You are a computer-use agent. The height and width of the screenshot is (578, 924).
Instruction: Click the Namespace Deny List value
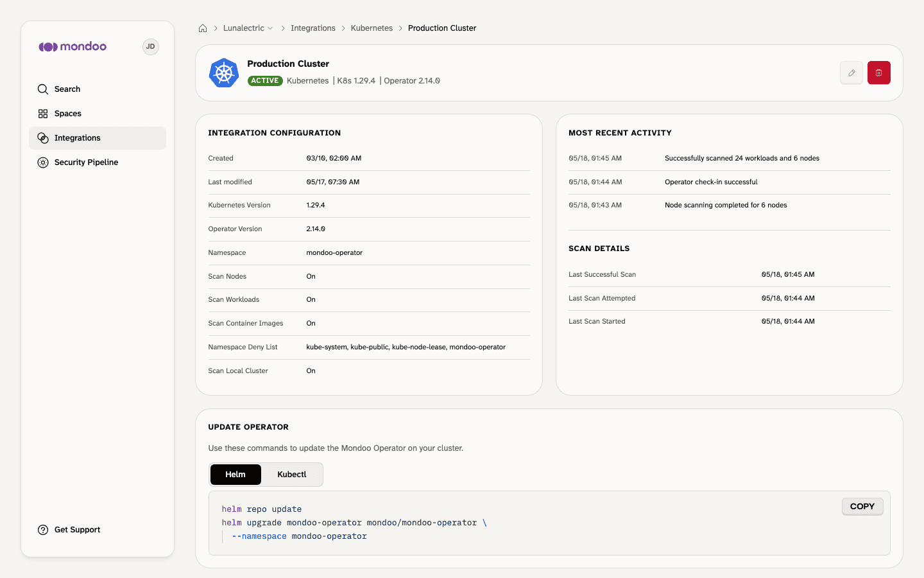pos(406,347)
